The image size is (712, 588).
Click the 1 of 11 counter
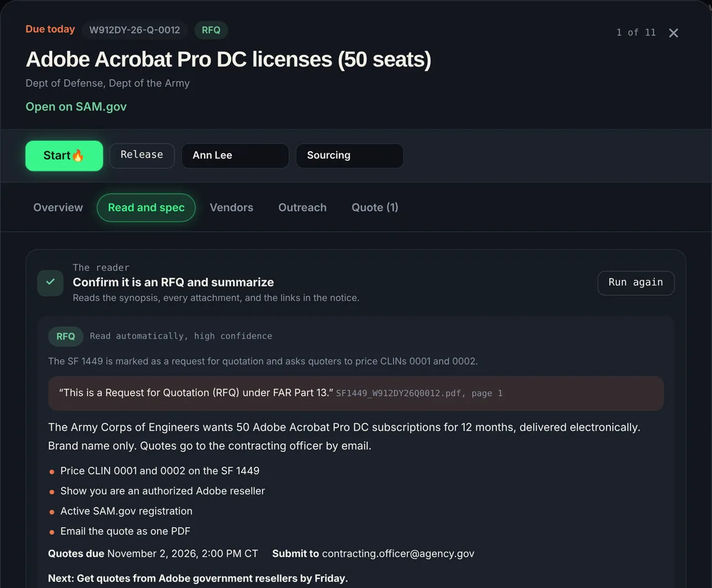pyautogui.click(x=636, y=32)
